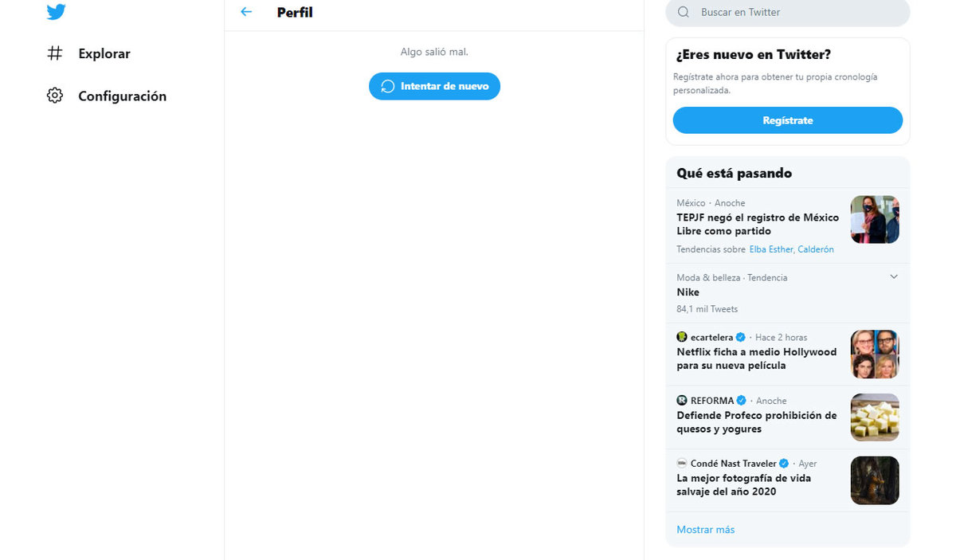Open Explorar hashtag icon

point(55,53)
